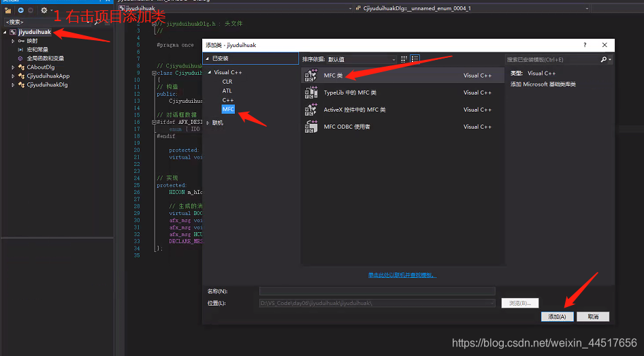Image resolution: width=644 pixels, height=356 pixels.
Task: Open the dropdown arrow beside the settings gear
Action: point(51,10)
